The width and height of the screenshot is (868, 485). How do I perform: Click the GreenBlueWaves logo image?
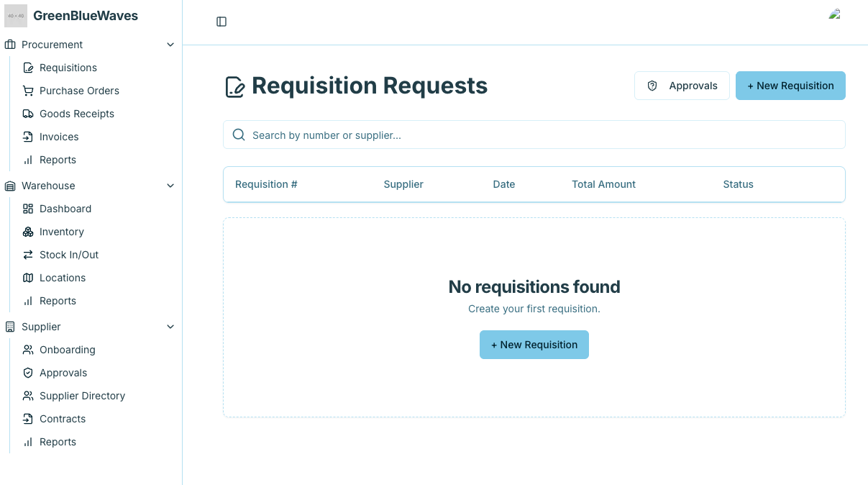[16, 16]
